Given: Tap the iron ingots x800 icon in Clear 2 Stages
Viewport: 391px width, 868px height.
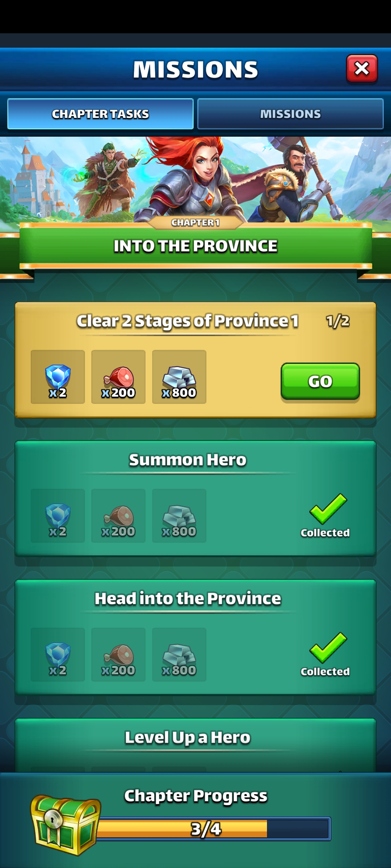Looking at the screenshot, I should pos(179,377).
